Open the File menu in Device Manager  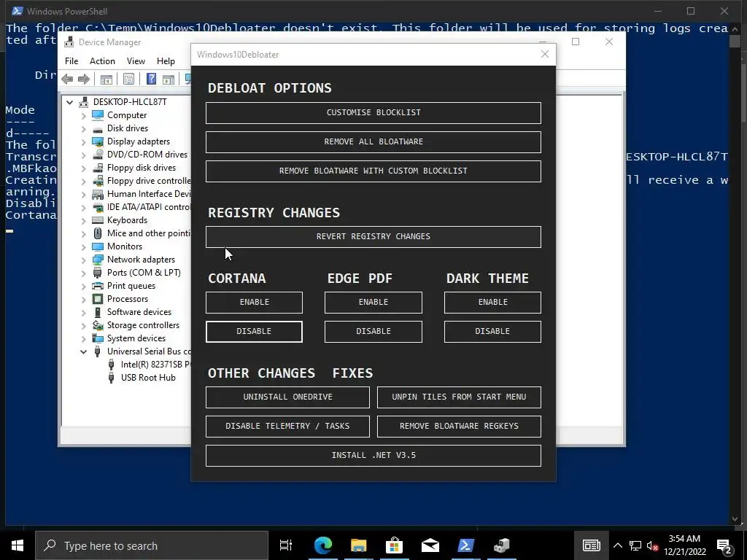(x=71, y=61)
